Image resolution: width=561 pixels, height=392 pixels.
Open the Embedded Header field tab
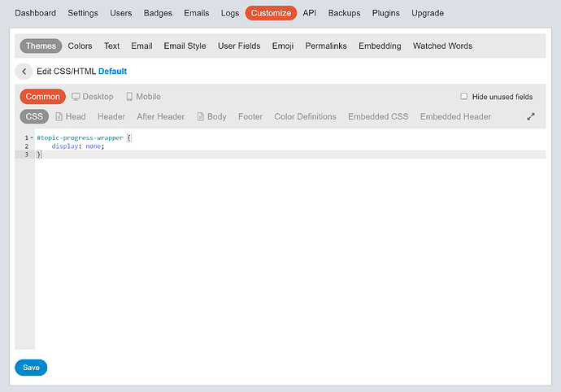coord(455,116)
